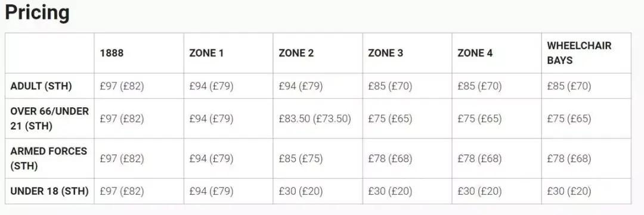
Task: Click Under 18 Zone 2 price £30 (£20)
Action: 301,191
